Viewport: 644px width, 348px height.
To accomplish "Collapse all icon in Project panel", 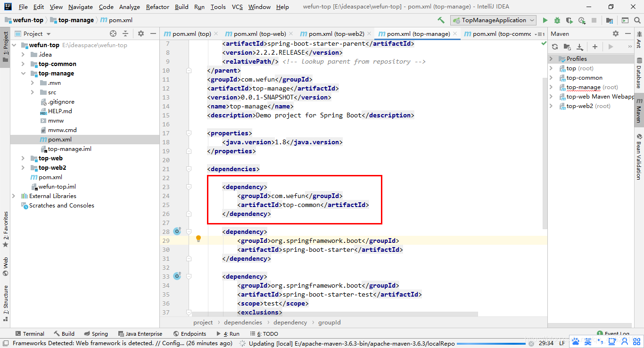I will tap(125, 33).
